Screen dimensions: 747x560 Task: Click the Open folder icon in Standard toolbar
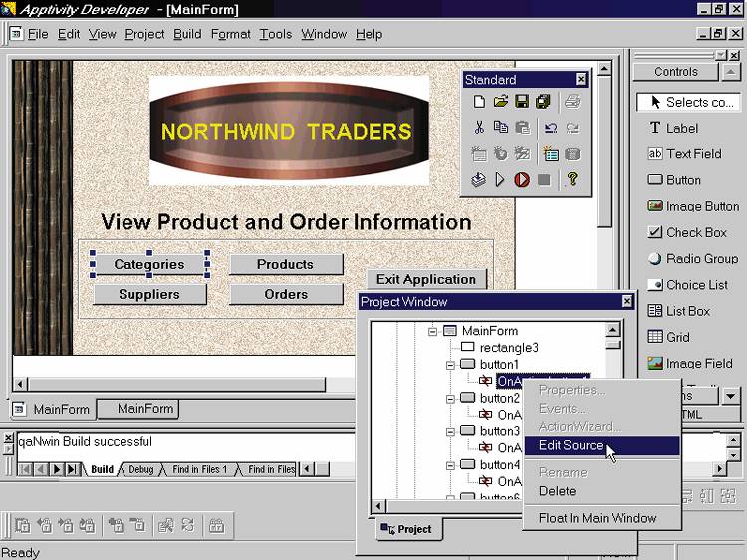click(501, 101)
